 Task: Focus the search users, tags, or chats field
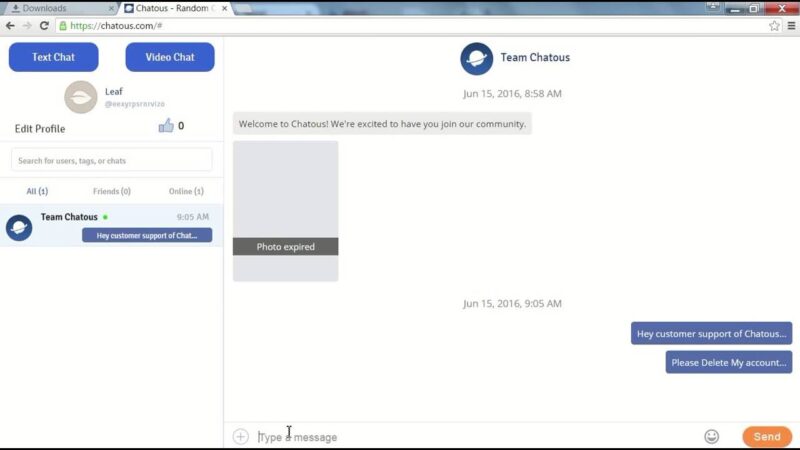(x=112, y=160)
